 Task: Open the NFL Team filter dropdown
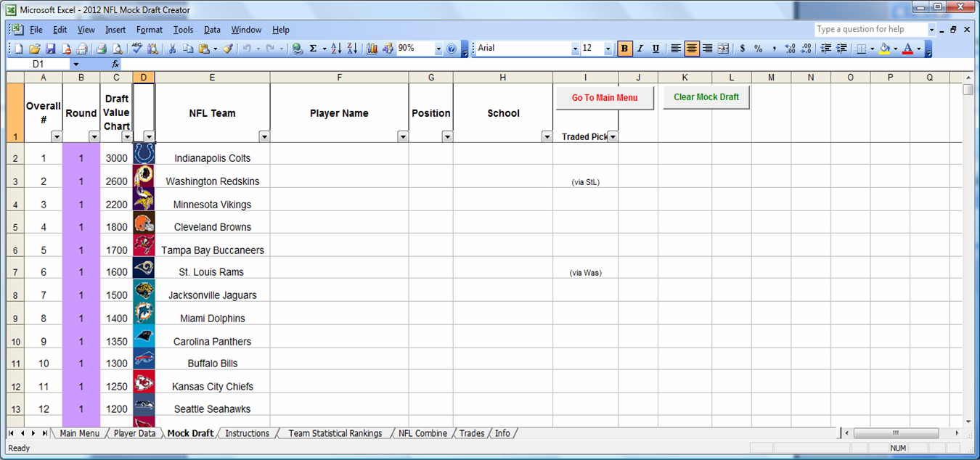(x=264, y=136)
